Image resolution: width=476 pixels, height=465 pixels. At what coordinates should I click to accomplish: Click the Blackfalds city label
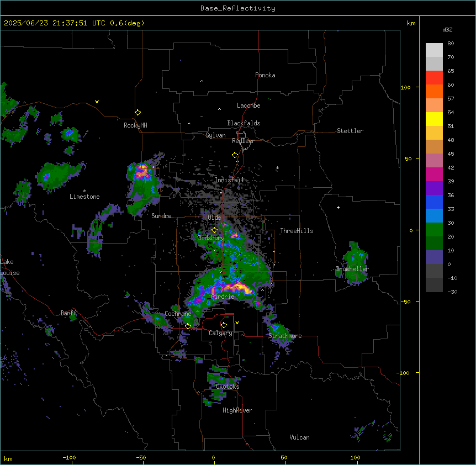(x=244, y=123)
